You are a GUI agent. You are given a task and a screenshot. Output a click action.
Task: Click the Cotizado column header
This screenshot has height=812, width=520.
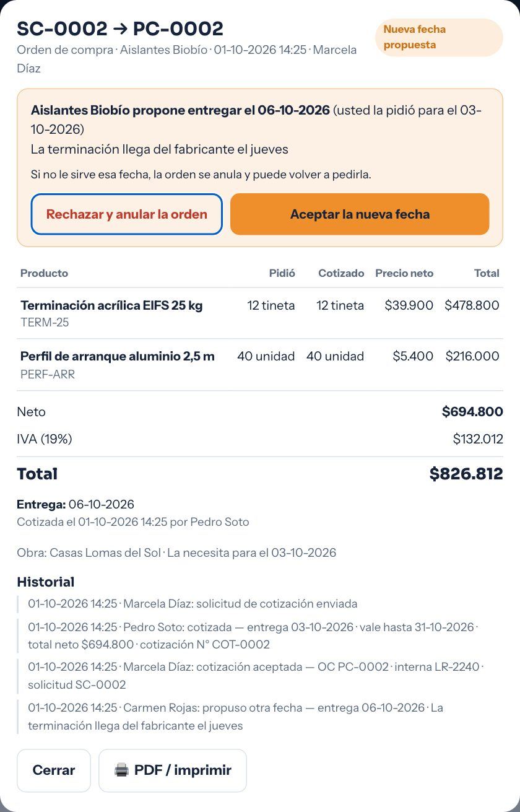(341, 273)
